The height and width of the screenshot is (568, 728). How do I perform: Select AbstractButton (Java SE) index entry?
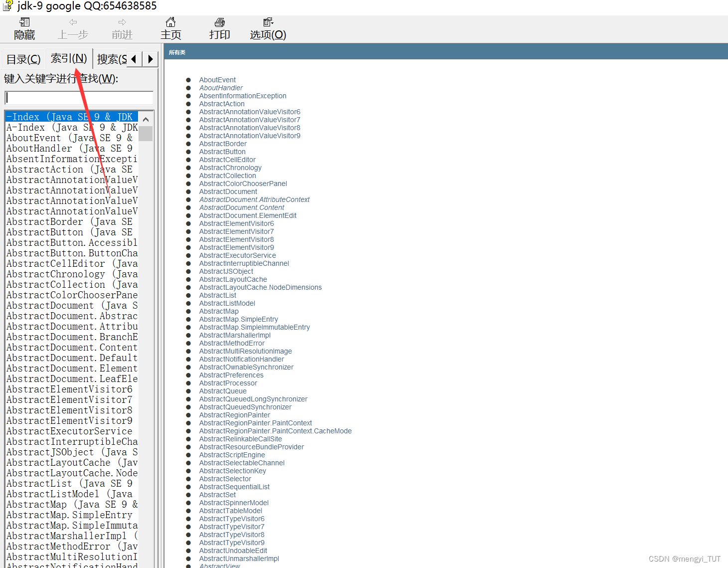pos(72,232)
